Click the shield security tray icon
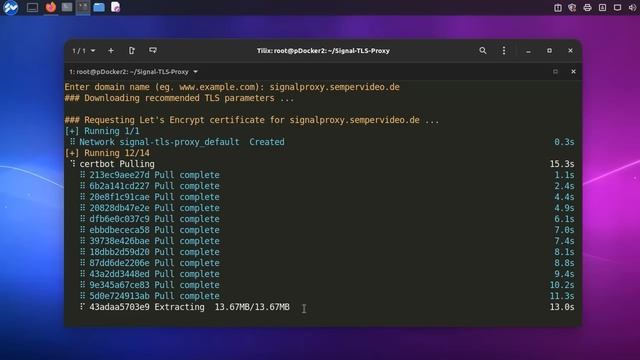640x360 pixels. point(572,7)
